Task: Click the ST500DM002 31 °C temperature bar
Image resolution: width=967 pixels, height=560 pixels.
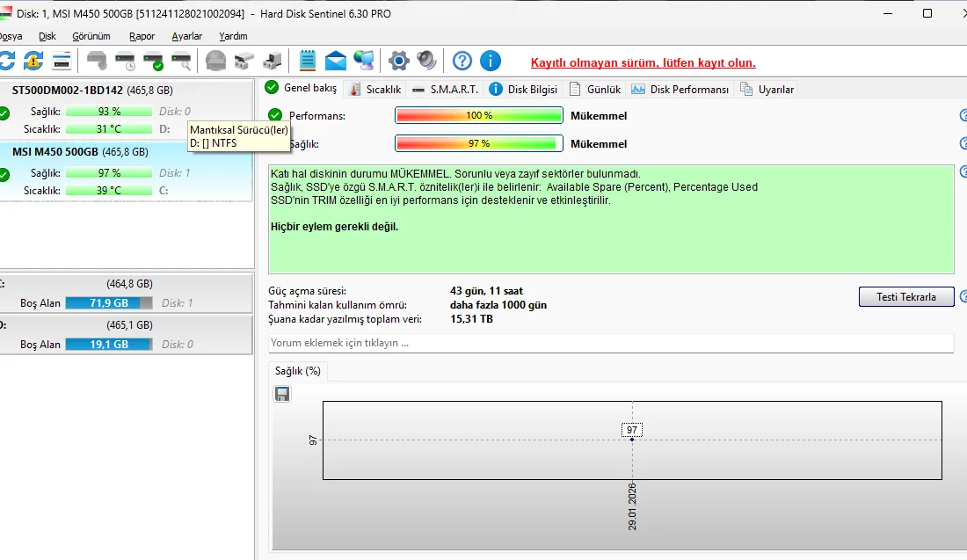Action: coord(108,129)
